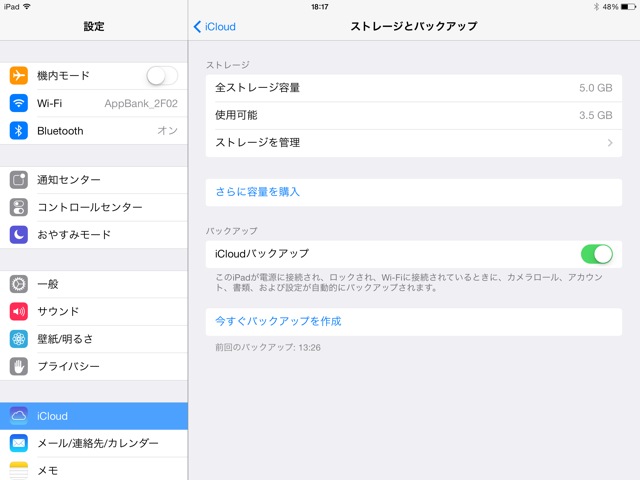640x480 pixels.
Task: Tap the Notification Center icon
Action: click(x=19, y=180)
